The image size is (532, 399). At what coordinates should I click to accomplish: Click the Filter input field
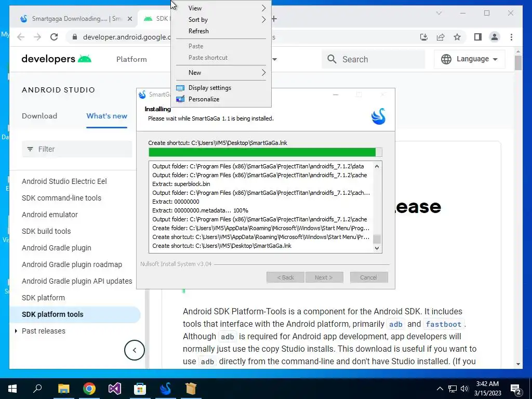coord(77,149)
